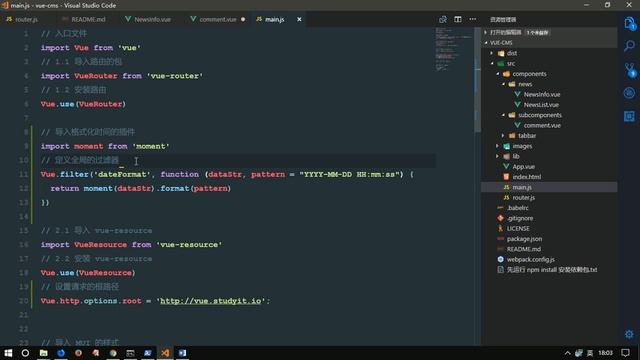Open the Windows Start menu
Viewport: 640px width, 360px height.
click(8, 353)
